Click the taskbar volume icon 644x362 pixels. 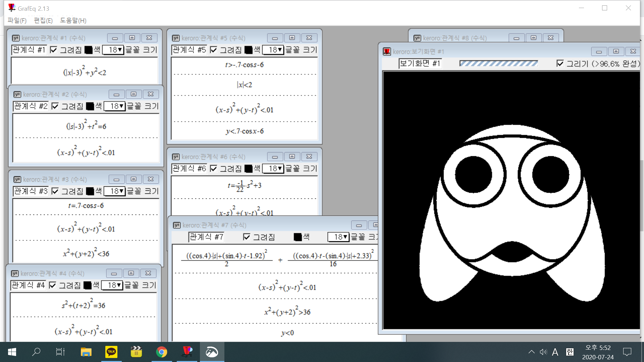tap(543, 352)
